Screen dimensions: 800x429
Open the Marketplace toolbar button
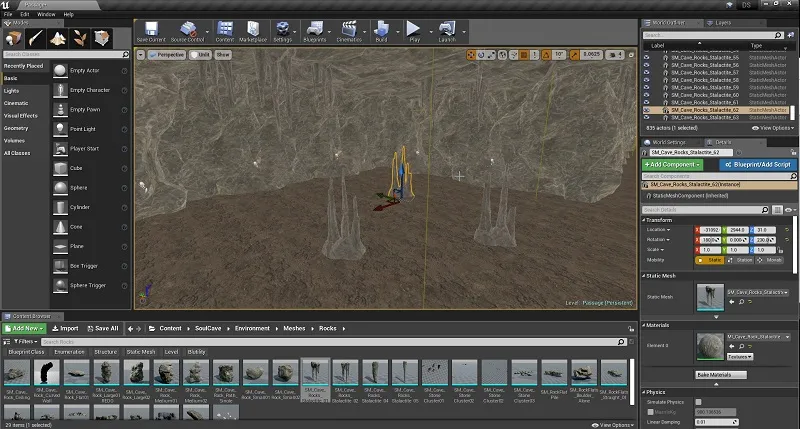point(253,32)
